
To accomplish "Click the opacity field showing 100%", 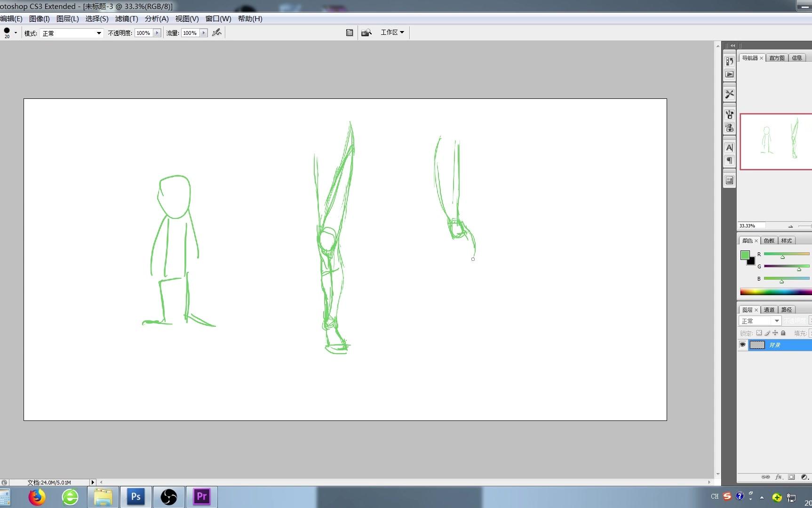I will [x=143, y=33].
